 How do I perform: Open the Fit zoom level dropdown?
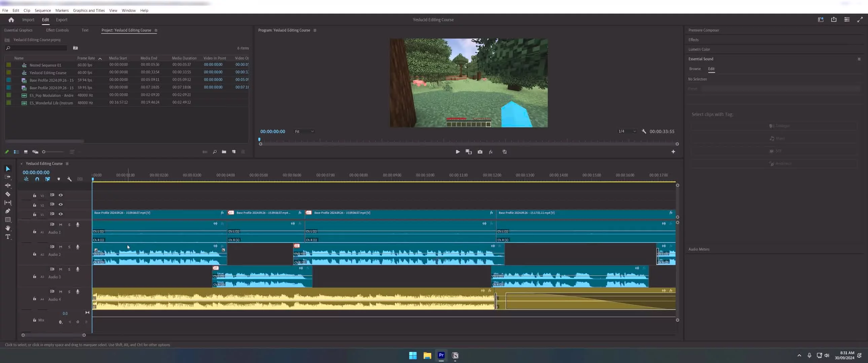pos(304,131)
